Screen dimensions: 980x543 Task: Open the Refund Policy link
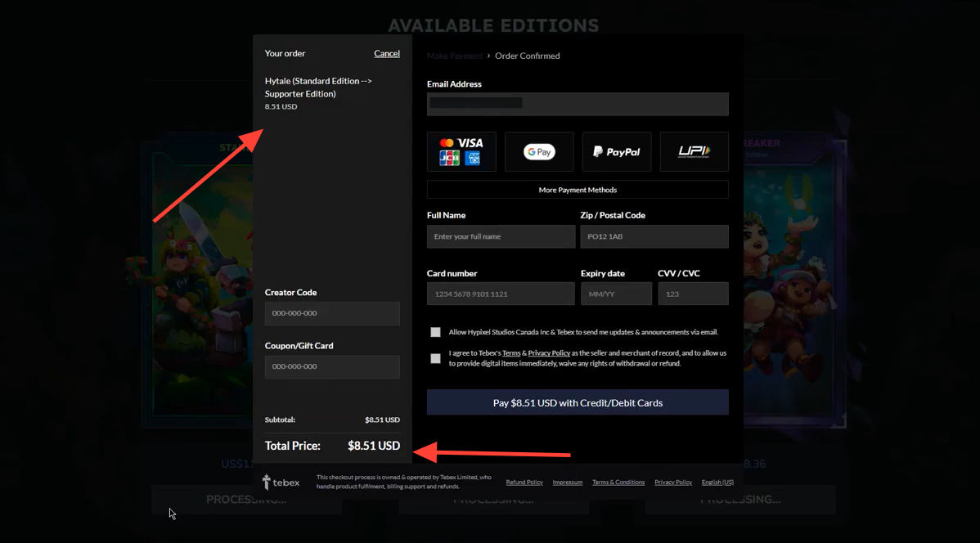[x=524, y=482]
